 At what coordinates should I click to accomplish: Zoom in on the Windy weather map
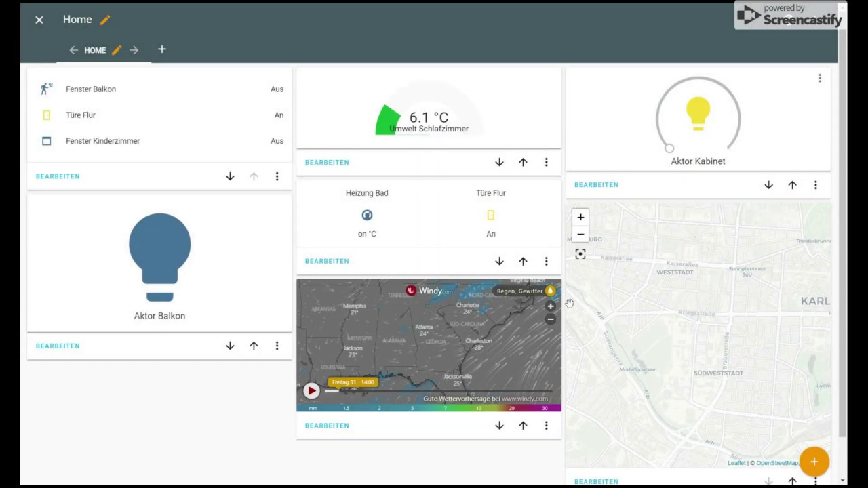click(551, 306)
